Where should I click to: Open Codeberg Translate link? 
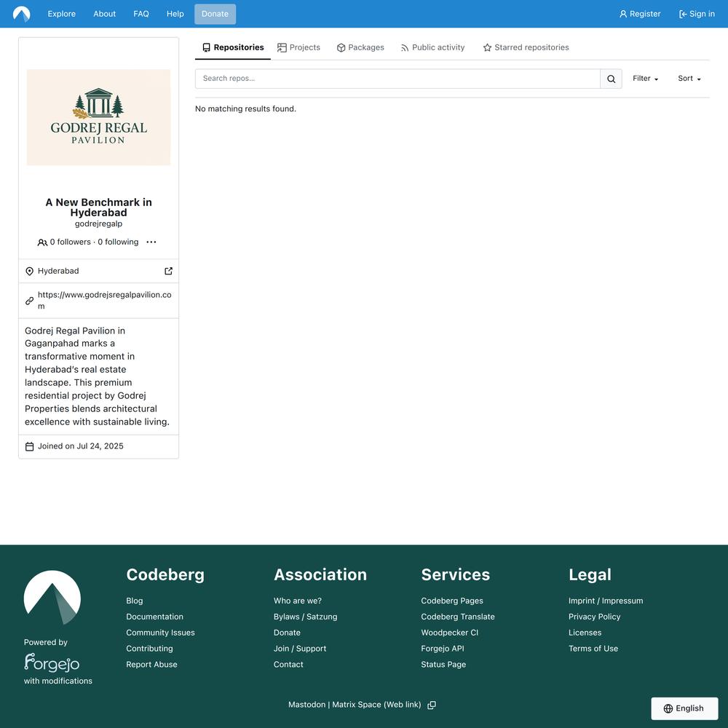[x=458, y=617]
